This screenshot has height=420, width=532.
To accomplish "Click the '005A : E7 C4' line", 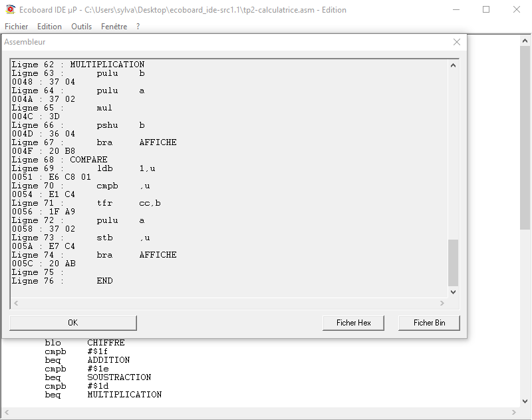I will tap(43, 246).
